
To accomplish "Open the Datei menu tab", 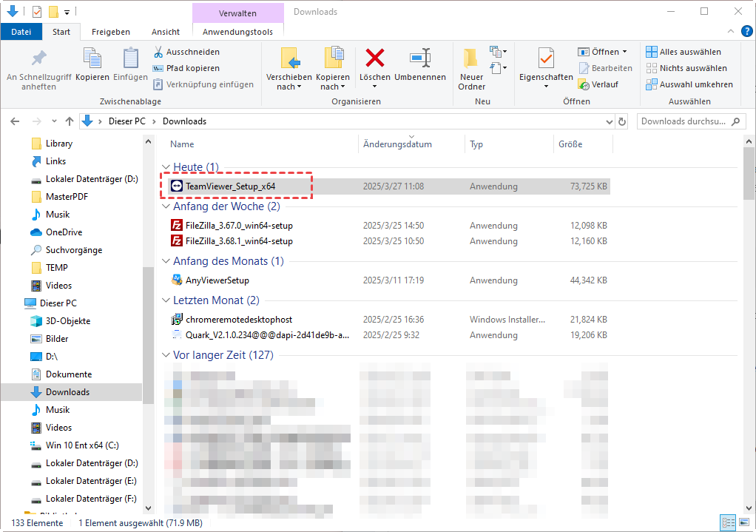I will (x=21, y=32).
